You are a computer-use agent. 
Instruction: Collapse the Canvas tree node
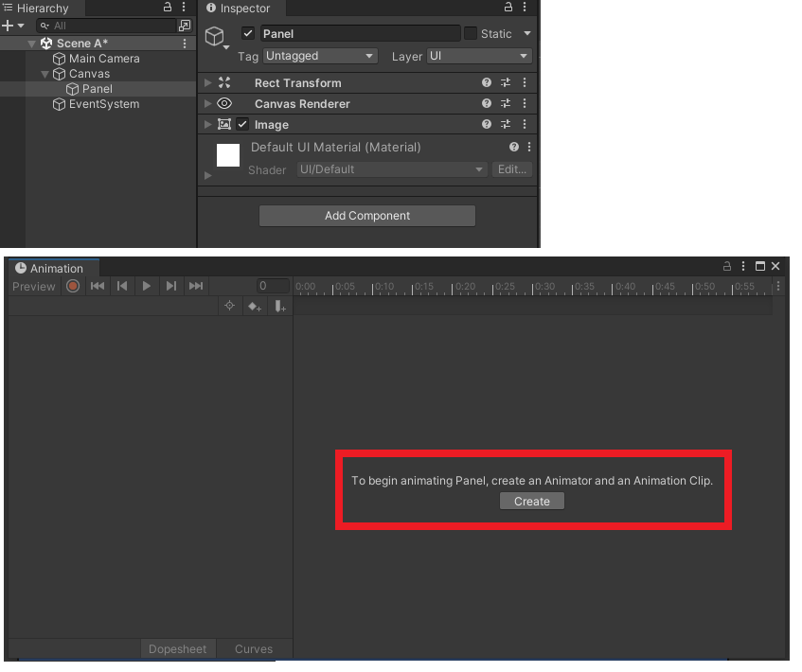(x=45, y=74)
